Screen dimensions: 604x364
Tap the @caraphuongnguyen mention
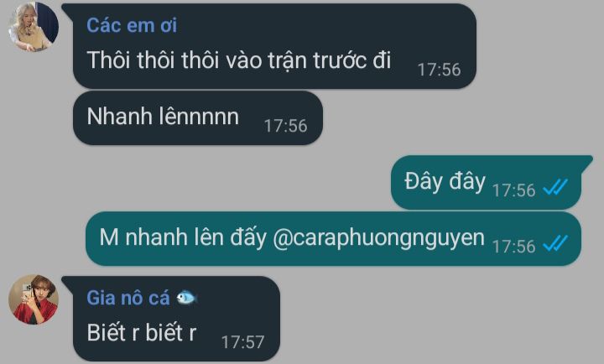[x=378, y=238]
